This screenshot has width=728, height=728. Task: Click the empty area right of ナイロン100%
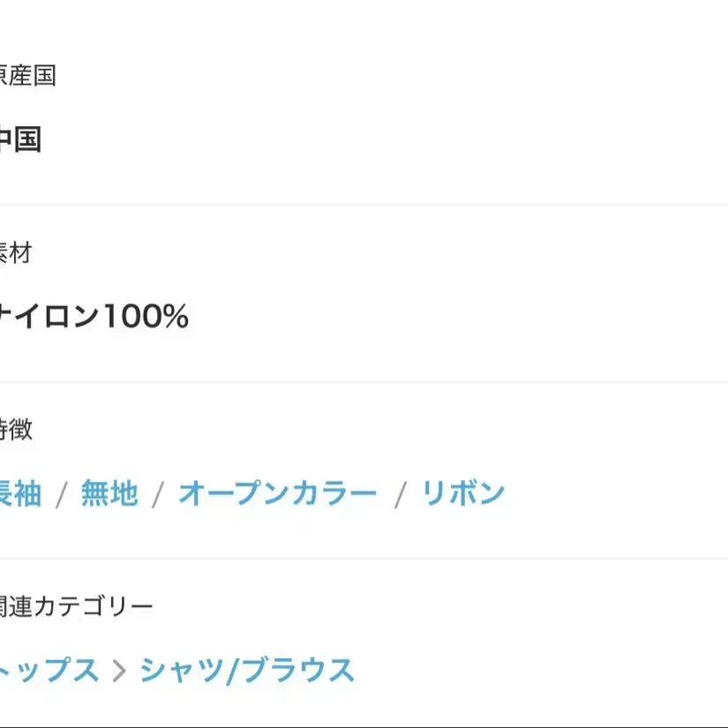tap(458, 317)
